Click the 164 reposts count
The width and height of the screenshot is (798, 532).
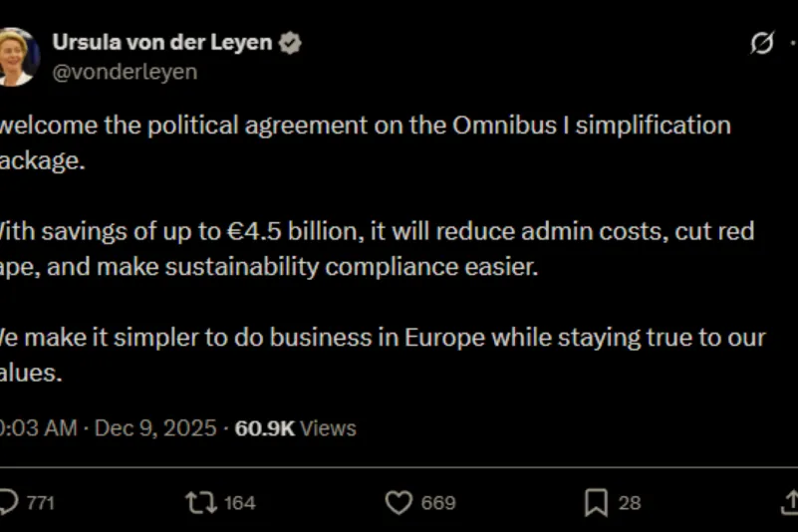coord(239,503)
